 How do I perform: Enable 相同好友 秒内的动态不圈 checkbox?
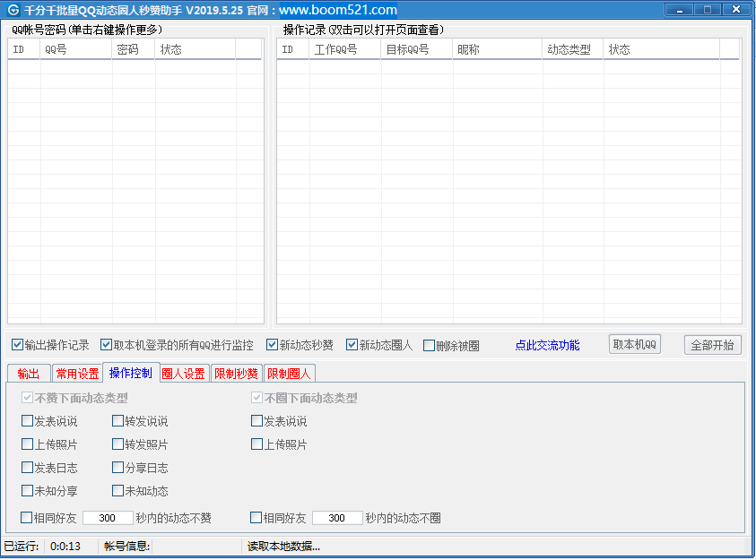pos(256,518)
